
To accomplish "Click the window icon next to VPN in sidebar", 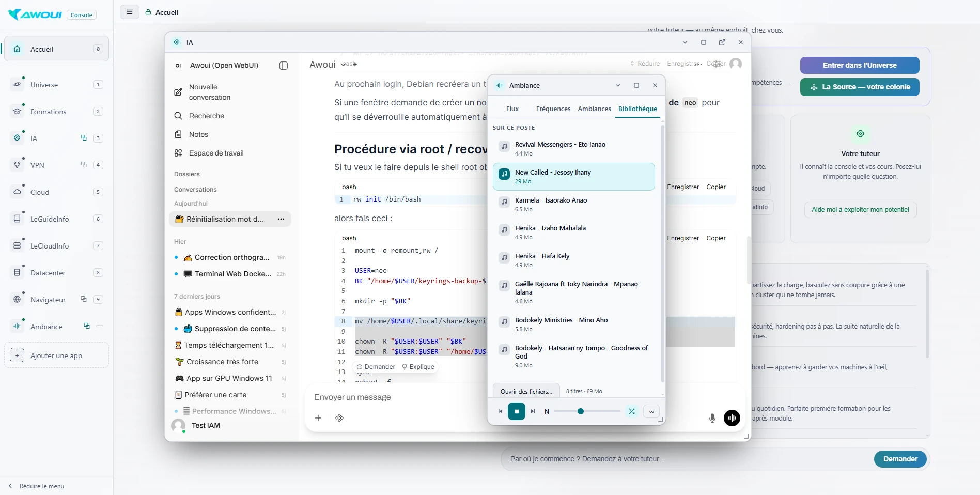I will tap(84, 165).
